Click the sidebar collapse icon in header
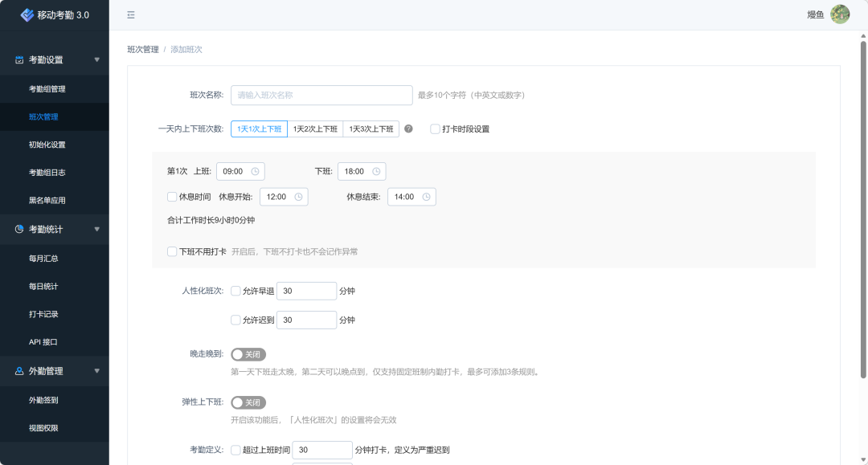 [131, 15]
